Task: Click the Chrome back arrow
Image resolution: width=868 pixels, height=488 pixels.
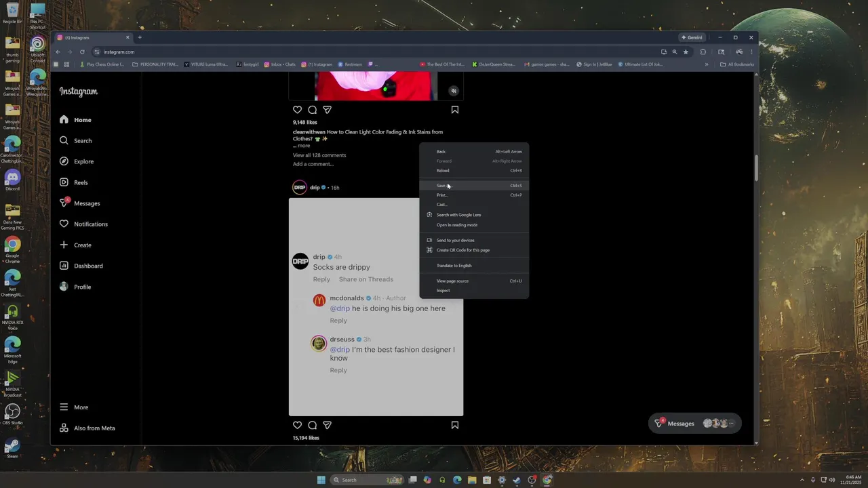Action: pyautogui.click(x=58, y=52)
